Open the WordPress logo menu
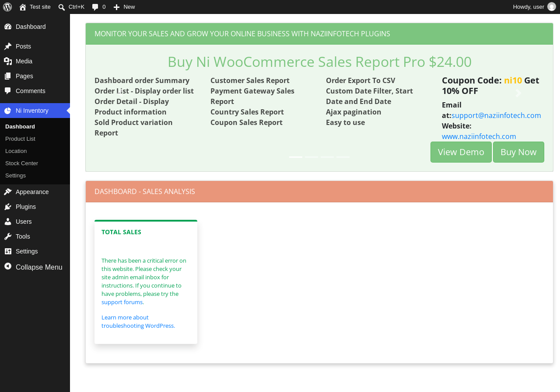This screenshot has width=560, height=392. point(7,7)
